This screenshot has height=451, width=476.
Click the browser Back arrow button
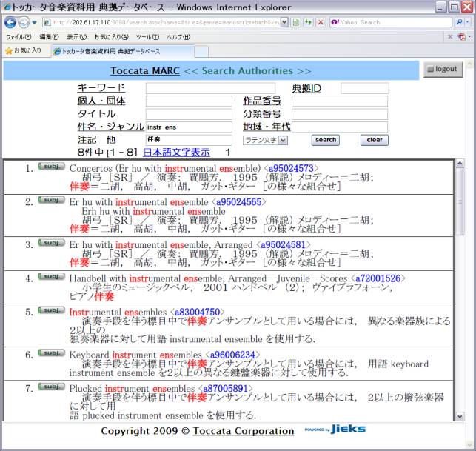point(10,22)
